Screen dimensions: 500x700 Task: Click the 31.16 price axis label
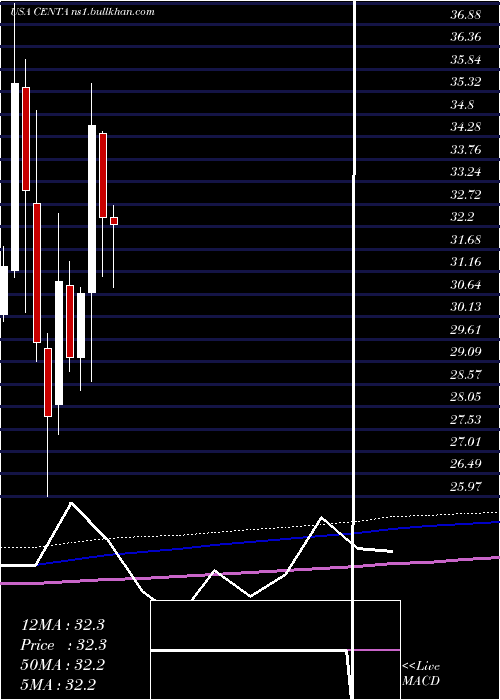click(x=466, y=262)
